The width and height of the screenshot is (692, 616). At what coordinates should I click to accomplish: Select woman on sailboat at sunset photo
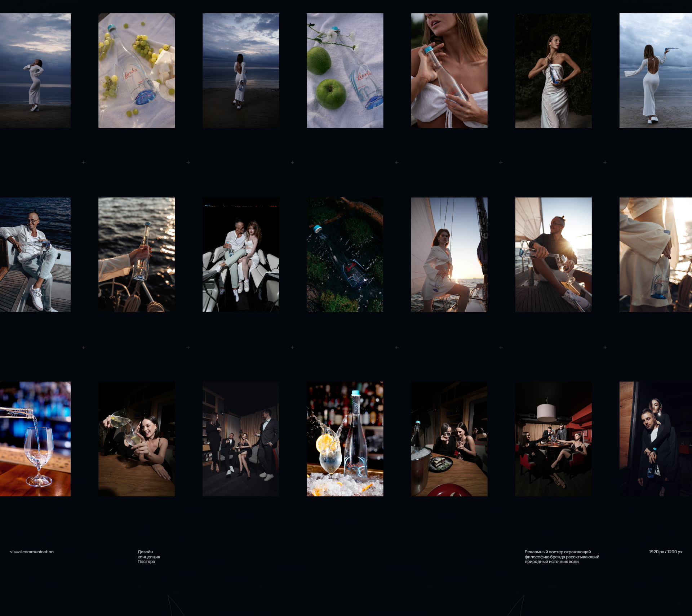(449, 254)
